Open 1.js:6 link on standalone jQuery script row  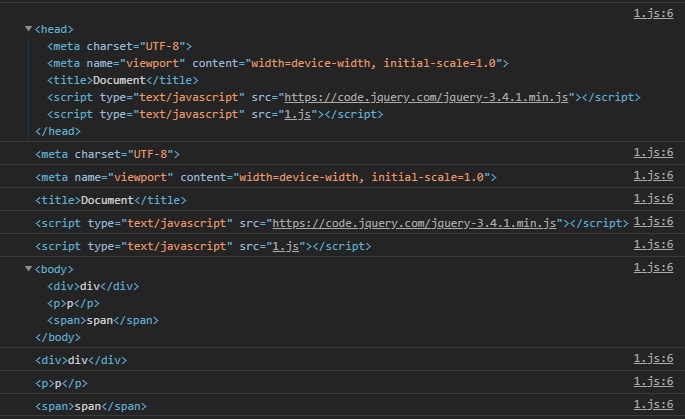653,222
